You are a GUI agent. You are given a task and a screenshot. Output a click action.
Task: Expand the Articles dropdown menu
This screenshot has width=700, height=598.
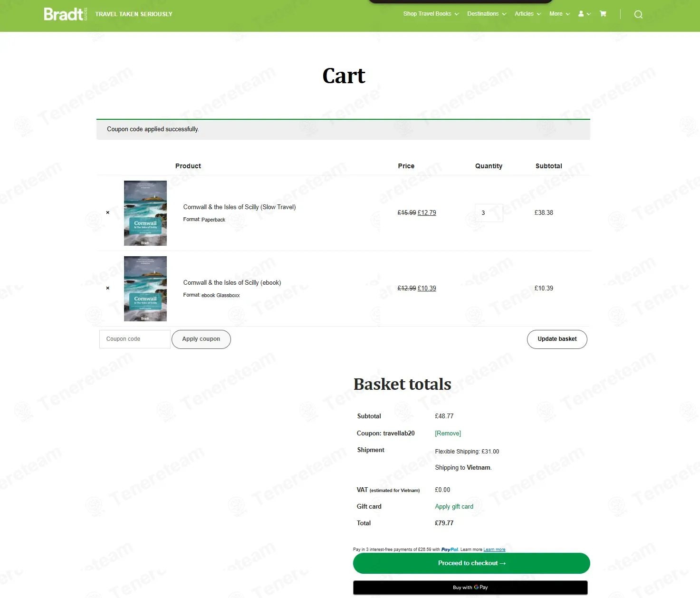coord(527,14)
